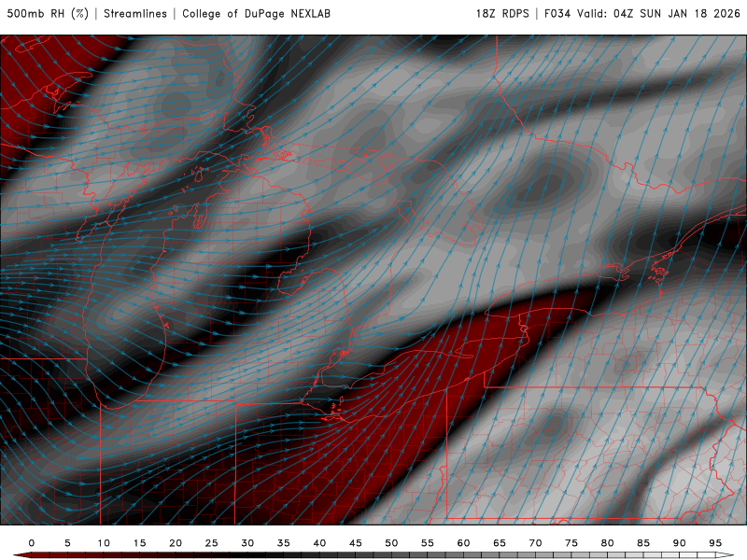Image resolution: width=747 pixels, height=560 pixels.
Task: Click the "55" color scale label
Action: [x=428, y=543]
